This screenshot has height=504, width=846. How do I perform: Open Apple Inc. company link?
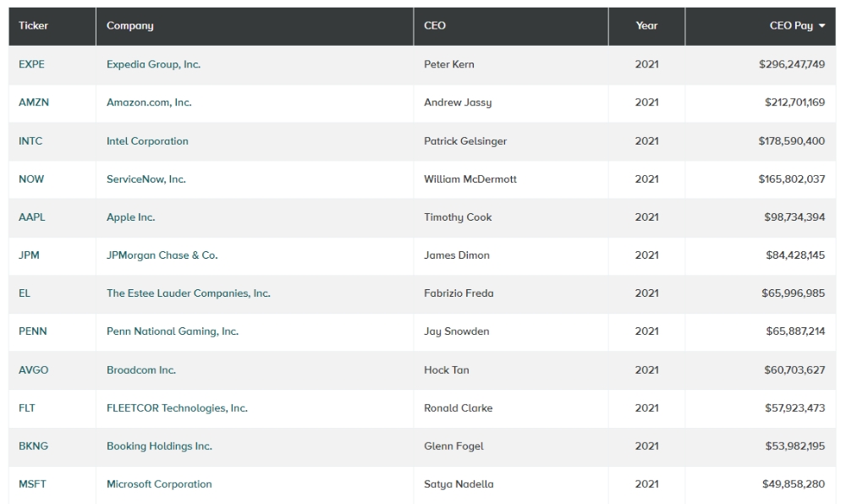(130, 217)
